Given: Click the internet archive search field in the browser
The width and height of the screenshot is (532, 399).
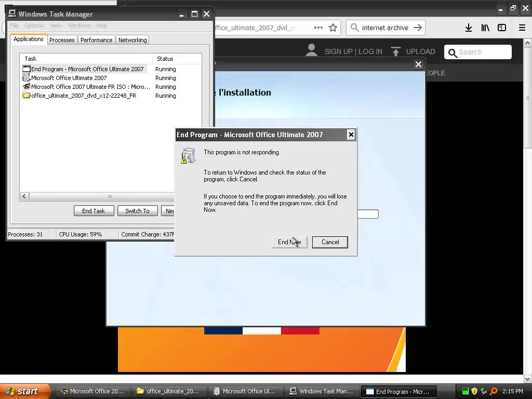Looking at the screenshot, I should click(x=385, y=28).
